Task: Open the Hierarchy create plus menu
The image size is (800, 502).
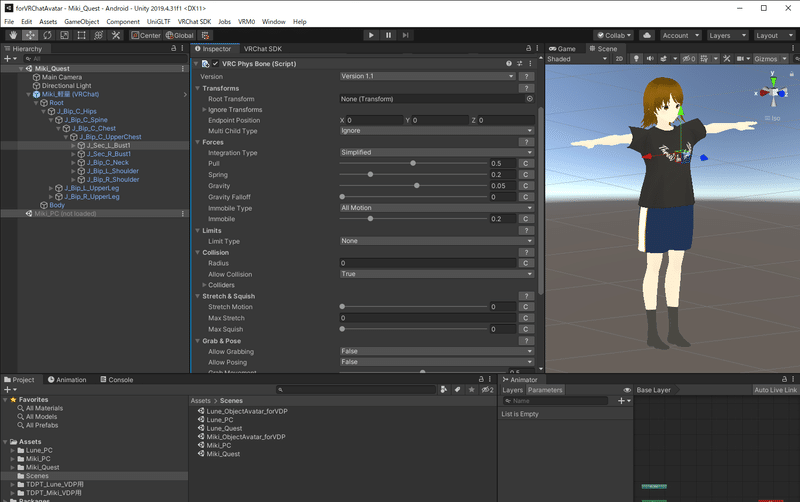Action: pyautogui.click(x=10, y=59)
